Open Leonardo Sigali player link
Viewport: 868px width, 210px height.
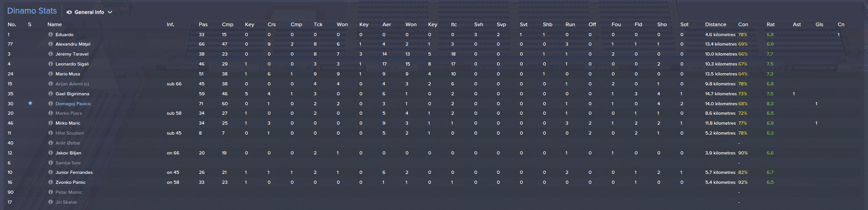click(x=72, y=64)
